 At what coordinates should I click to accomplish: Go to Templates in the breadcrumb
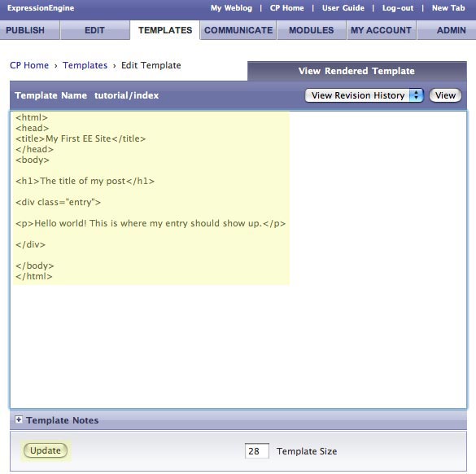pos(85,65)
